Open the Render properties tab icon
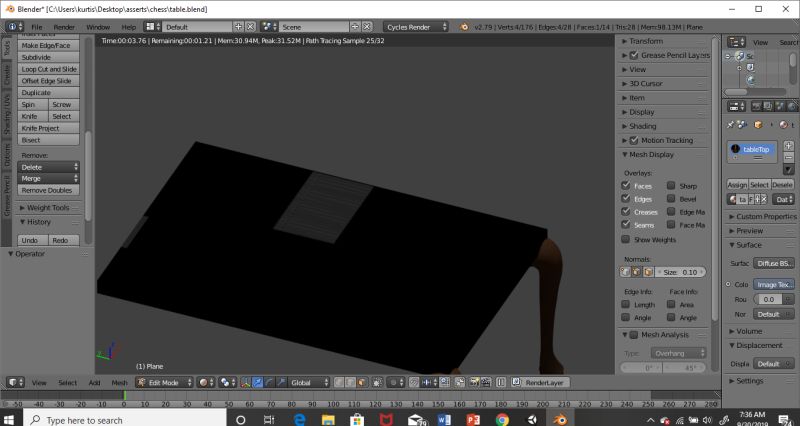Viewport: 800px width, 426px height. click(756, 106)
